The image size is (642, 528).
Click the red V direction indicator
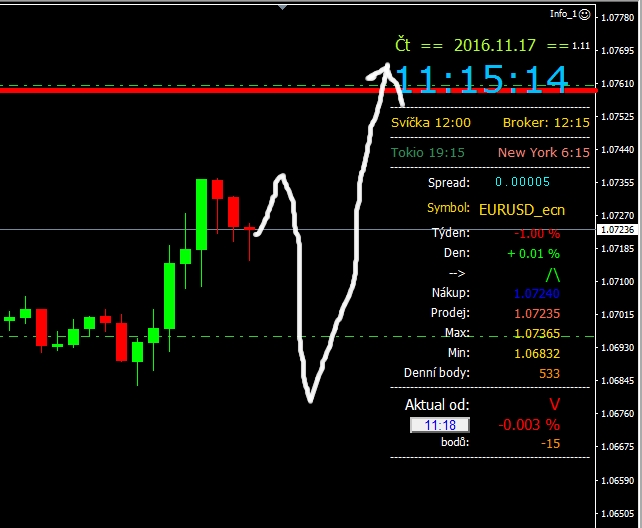(x=554, y=404)
